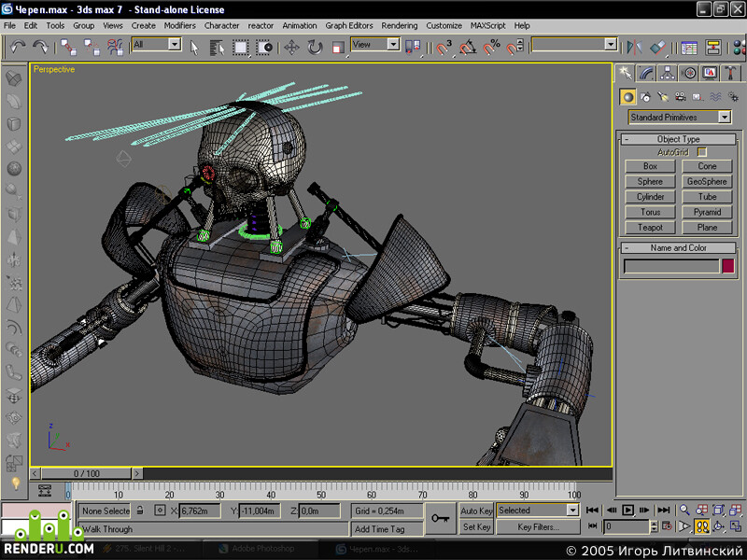Toggle Auto Key animation mode
The height and width of the screenshot is (560, 747).
pos(476,511)
